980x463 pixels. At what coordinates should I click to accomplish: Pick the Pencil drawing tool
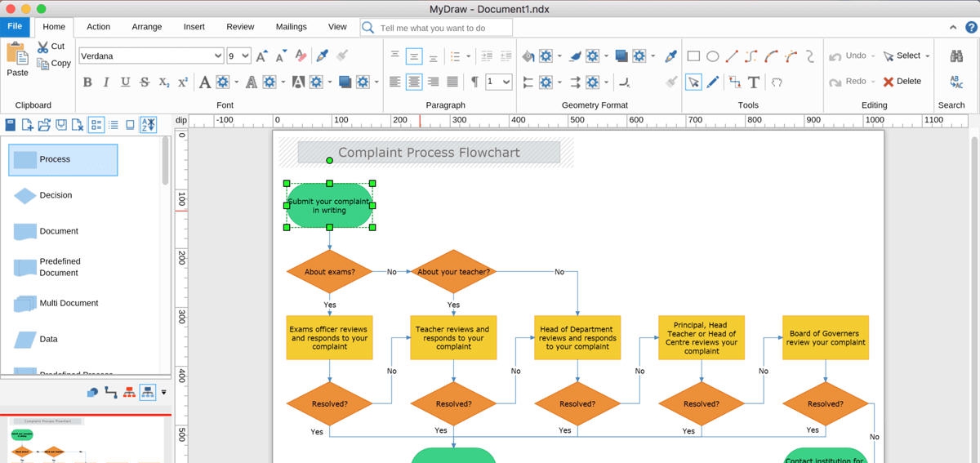point(713,82)
